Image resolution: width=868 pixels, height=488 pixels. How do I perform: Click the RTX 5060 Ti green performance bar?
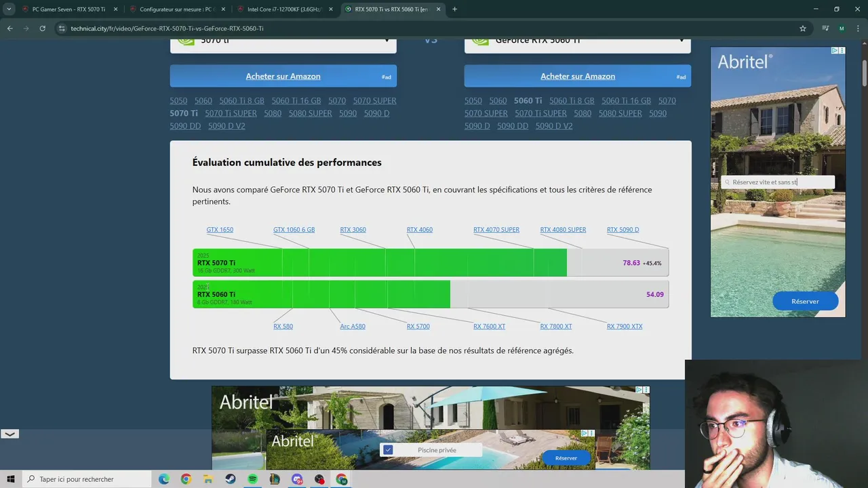pyautogui.click(x=321, y=294)
